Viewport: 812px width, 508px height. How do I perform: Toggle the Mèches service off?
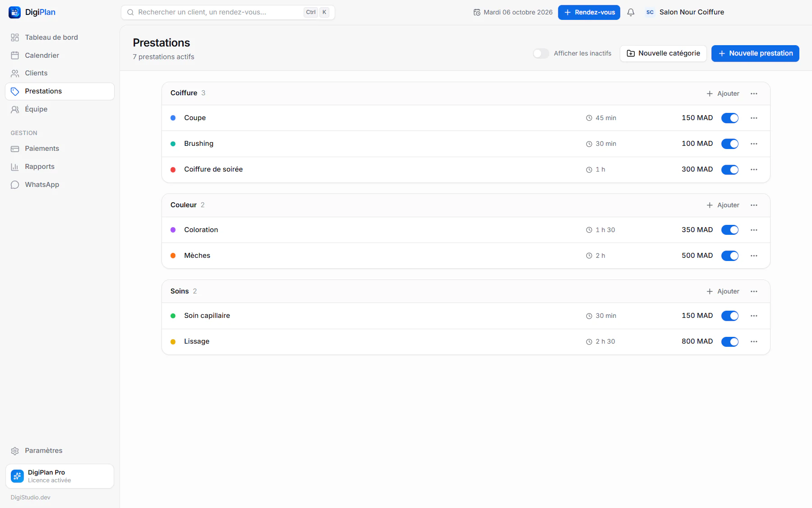click(x=730, y=256)
